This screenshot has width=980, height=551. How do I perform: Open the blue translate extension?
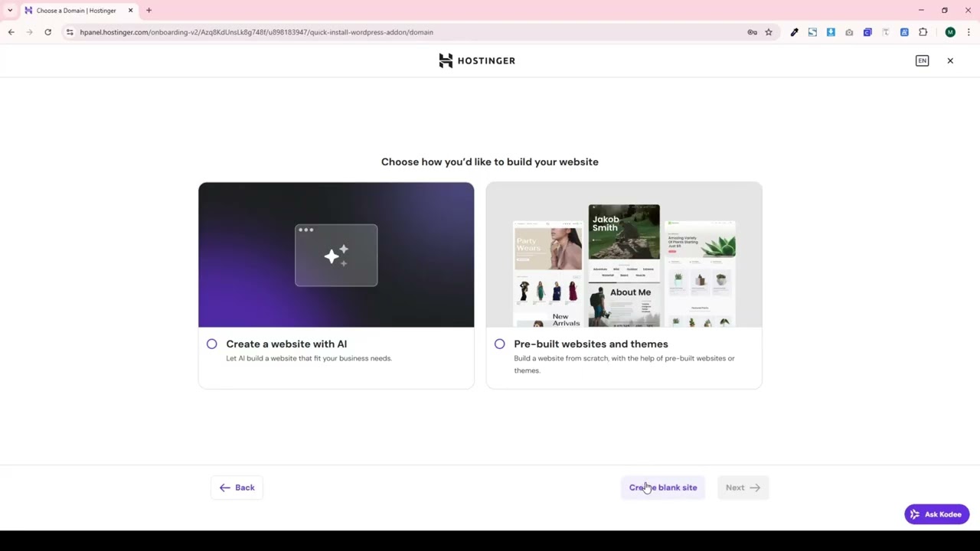point(904,32)
